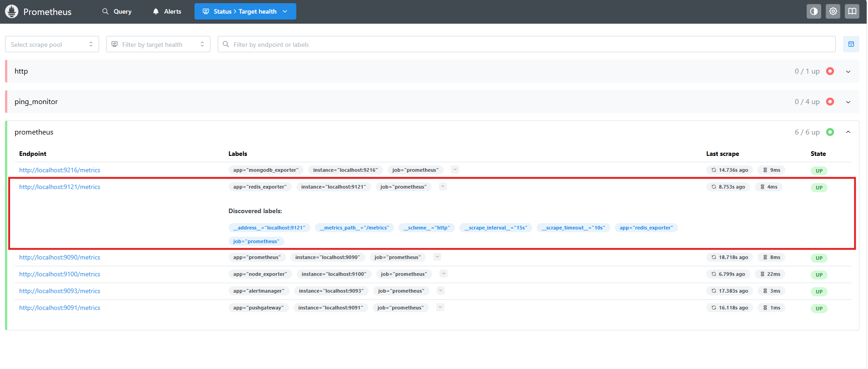Click the Endpoint column header
Image resolution: width=868 pixels, height=369 pixels.
[x=33, y=154]
